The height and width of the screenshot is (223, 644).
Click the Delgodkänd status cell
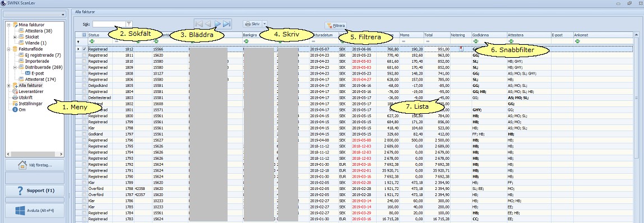[x=100, y=85]
